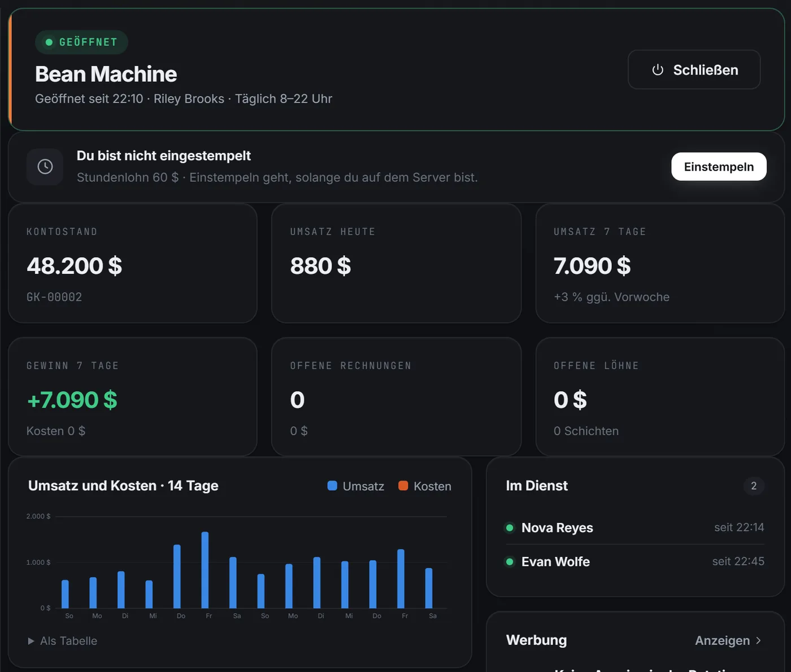Open the Offene Löhne card

(x=660, y=396)
